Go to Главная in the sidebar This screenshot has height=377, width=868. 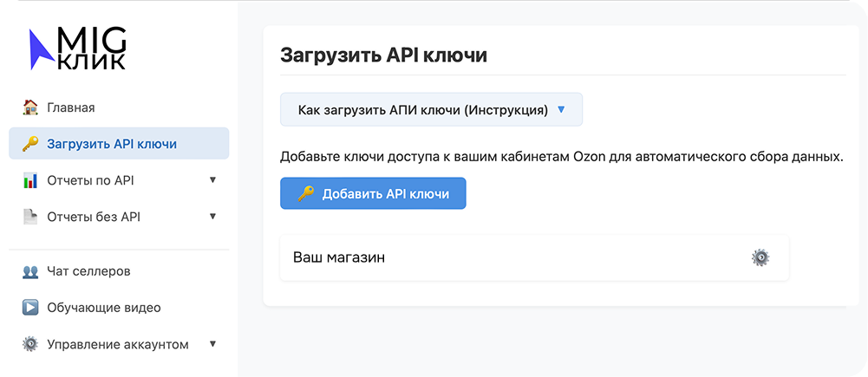point(71,107)
